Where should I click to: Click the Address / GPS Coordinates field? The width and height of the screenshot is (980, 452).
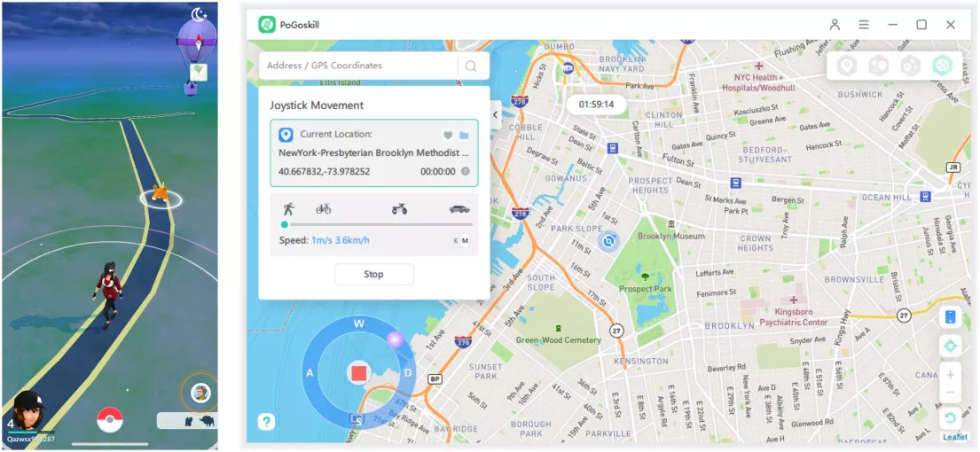click(357, 66)
